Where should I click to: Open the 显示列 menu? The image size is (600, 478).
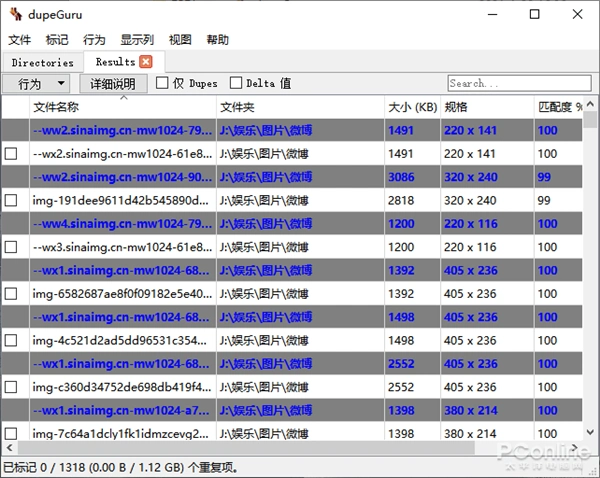(x=137, y=40)
